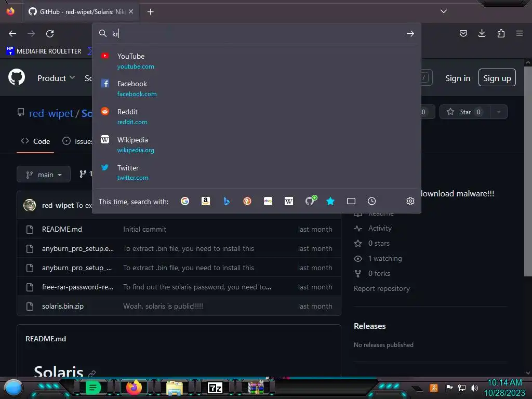Open the free-rar-password-re... file
The image size is (532, 399).
click(x=77, y=287)
